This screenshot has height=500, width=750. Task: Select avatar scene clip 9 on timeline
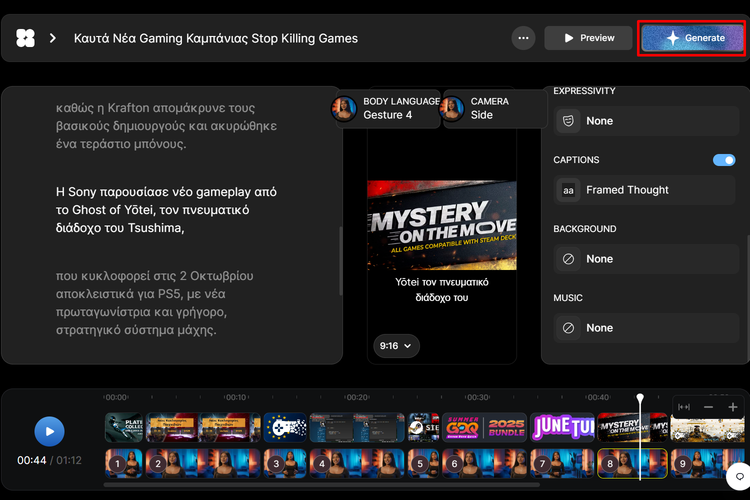pyautogui.click(x=707, y=463)
